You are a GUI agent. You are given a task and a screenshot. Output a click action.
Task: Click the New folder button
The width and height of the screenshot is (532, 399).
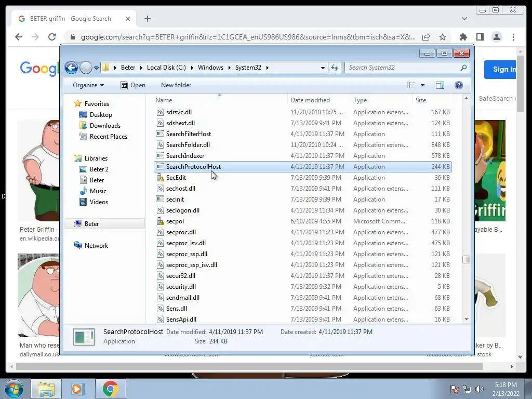(x=176, y=85)
